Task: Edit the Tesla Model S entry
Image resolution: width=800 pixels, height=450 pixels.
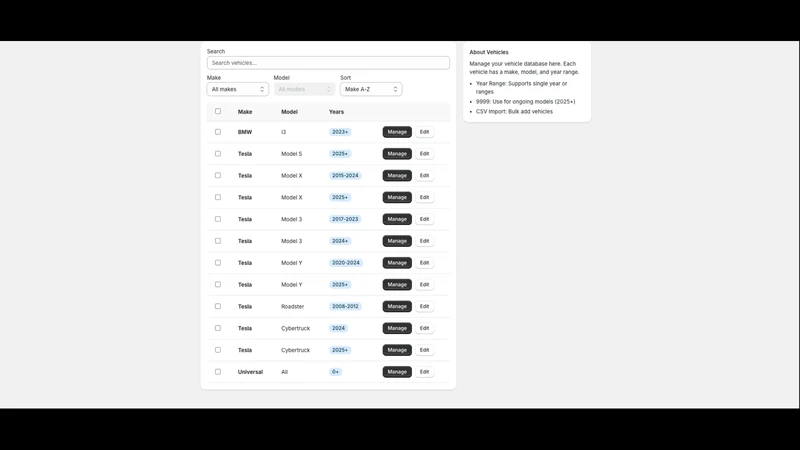Action: pyautogui.click(x=424, y=154)
